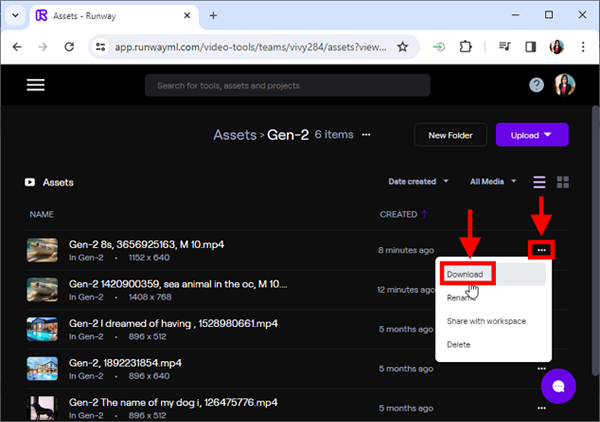Select file Gen-2 1420900359, sea animal in the oc
Viewport: 600px width, 422px height.
pyautogui.click(x=178, y=284)
